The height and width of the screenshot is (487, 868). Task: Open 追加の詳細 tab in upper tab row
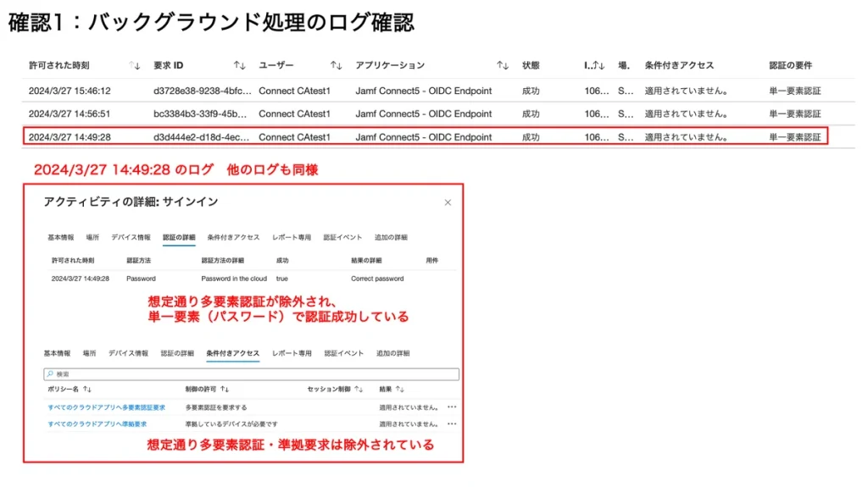391,237
